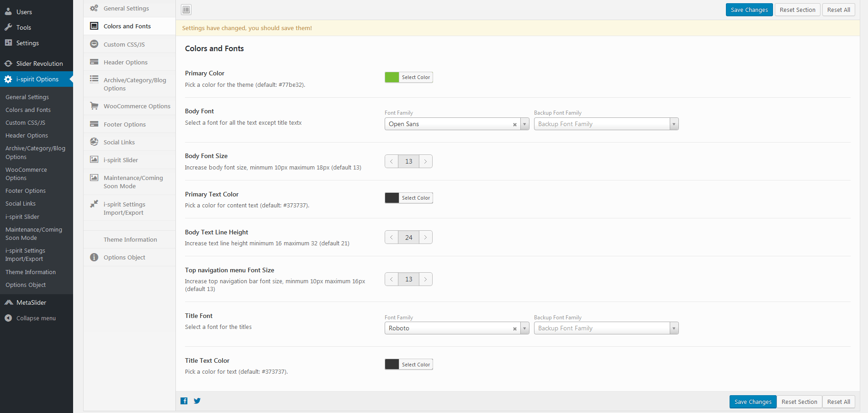
Task: Click the Footer Options panel icon
Action: [x=94, y=124]
